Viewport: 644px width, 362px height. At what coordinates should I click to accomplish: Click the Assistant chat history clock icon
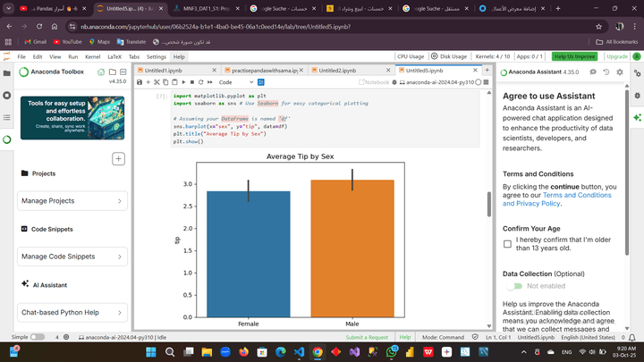tap(606, 72)
